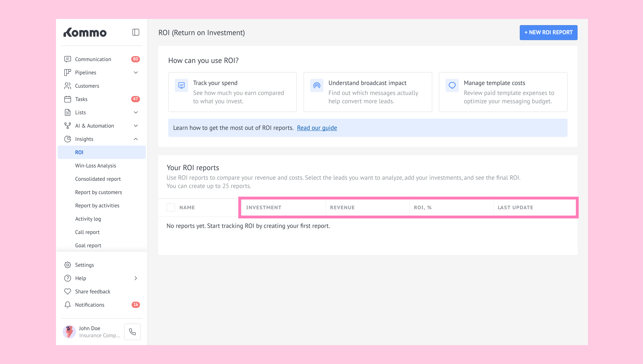The height and width of the screenshot is (364, 643).
Task: Collapse sidebar using panel toggle icon
Action: click(x=135, y=32)
